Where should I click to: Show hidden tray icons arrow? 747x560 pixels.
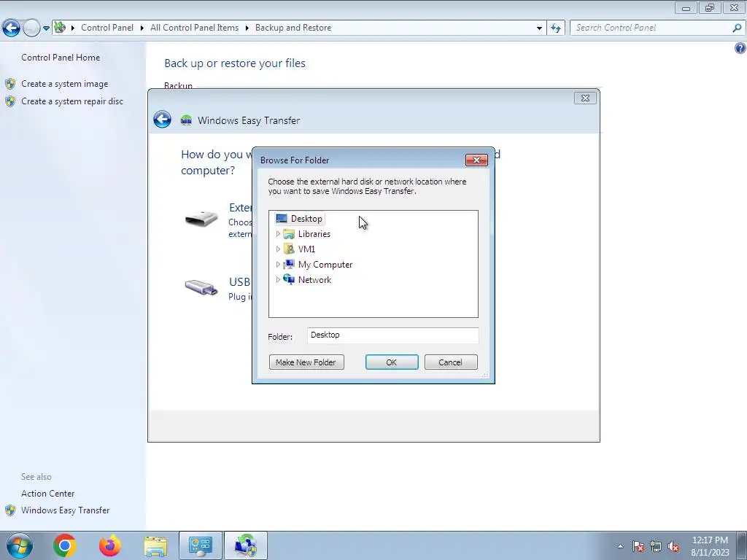point(620,546)
